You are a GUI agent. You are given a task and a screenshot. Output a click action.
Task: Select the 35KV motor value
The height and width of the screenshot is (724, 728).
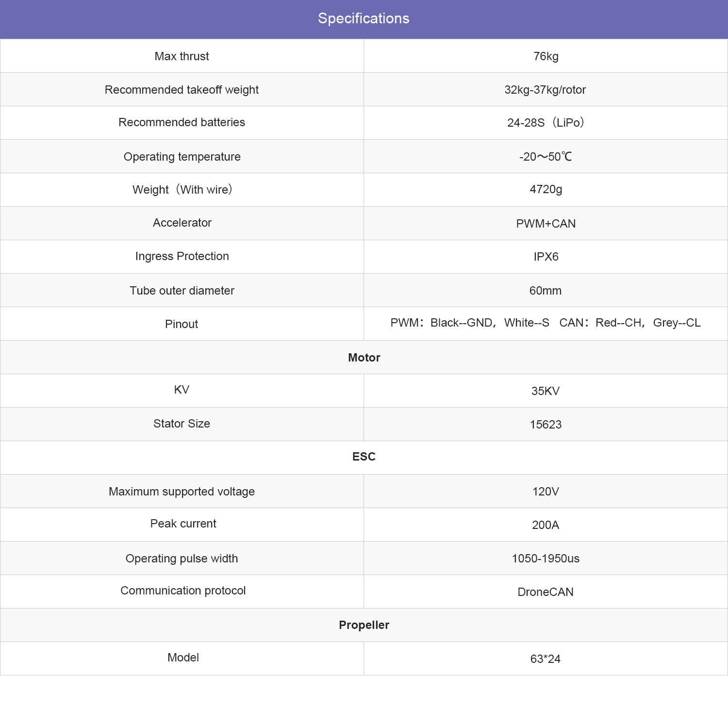(545, 391)
